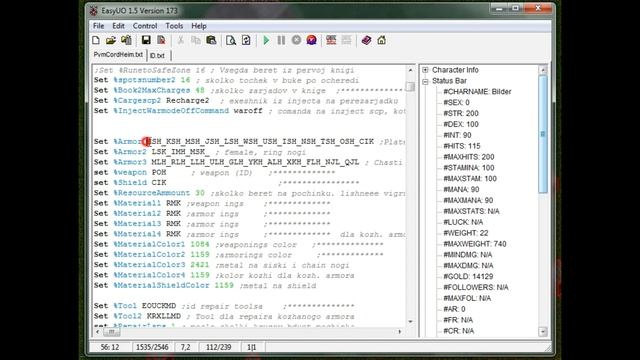Select #HITS: 115 entry
The image size is (640, 360).
click(x=462, y=146)
